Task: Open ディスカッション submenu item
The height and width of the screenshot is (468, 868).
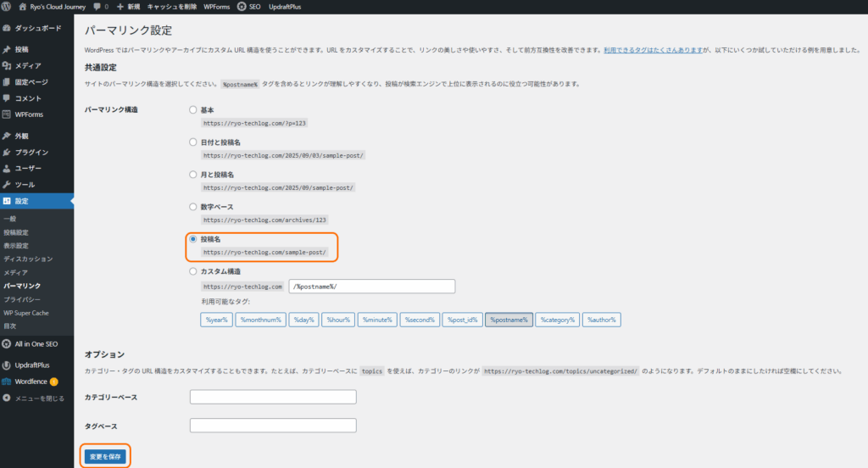Action: (28, 259)
